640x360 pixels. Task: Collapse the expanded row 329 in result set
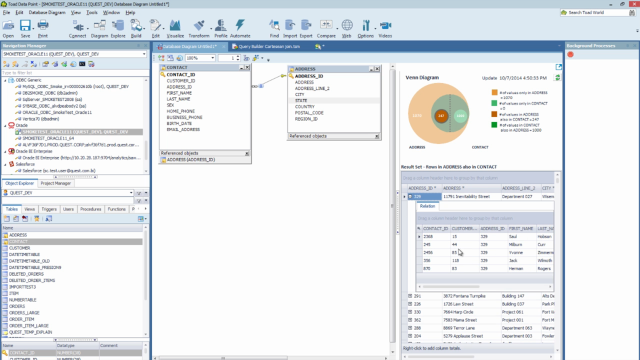(410, 197)
